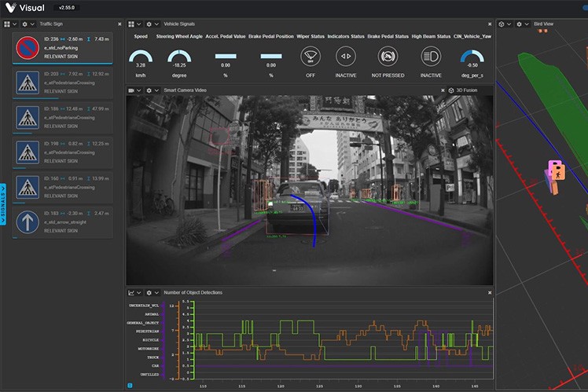Click the PEDESTRIAN axis label
This screenshot has width=588, height=392.
pyautogui.click(x=147, y=332)
